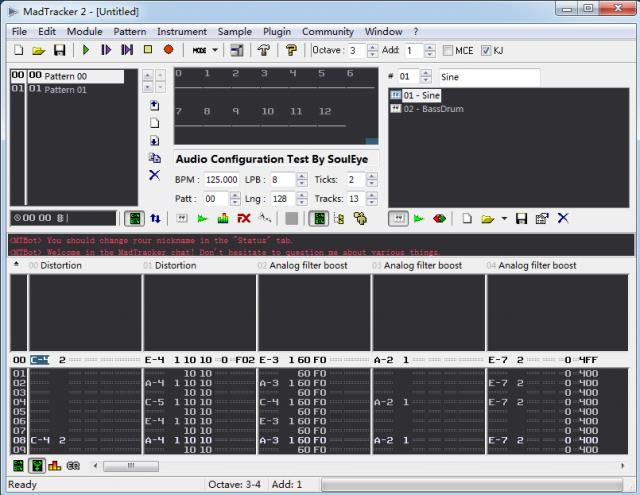Click the yellow hammer help icon

click(291, 50)
